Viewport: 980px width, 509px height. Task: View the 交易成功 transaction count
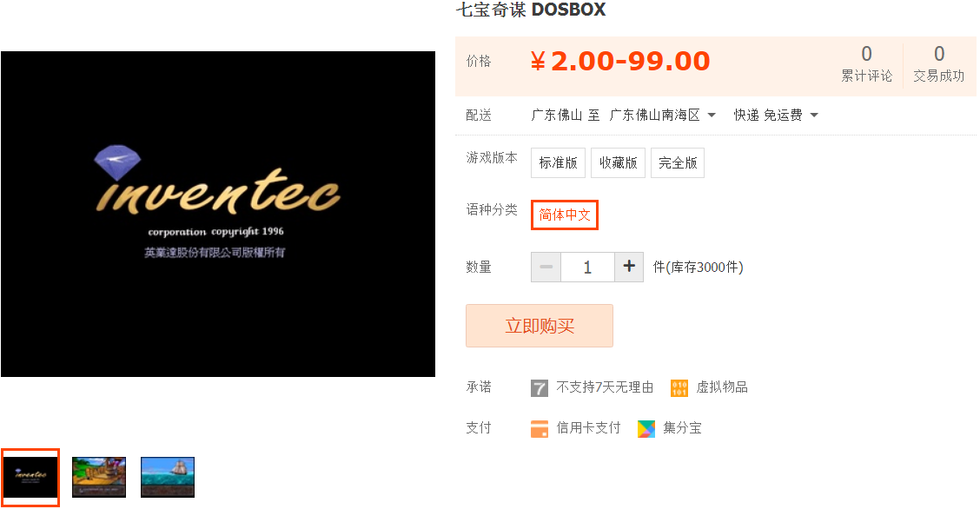(x=939, y=63)
